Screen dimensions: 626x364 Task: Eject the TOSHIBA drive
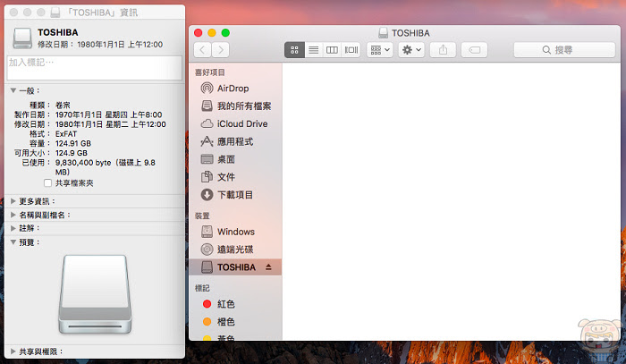point(268,267)
